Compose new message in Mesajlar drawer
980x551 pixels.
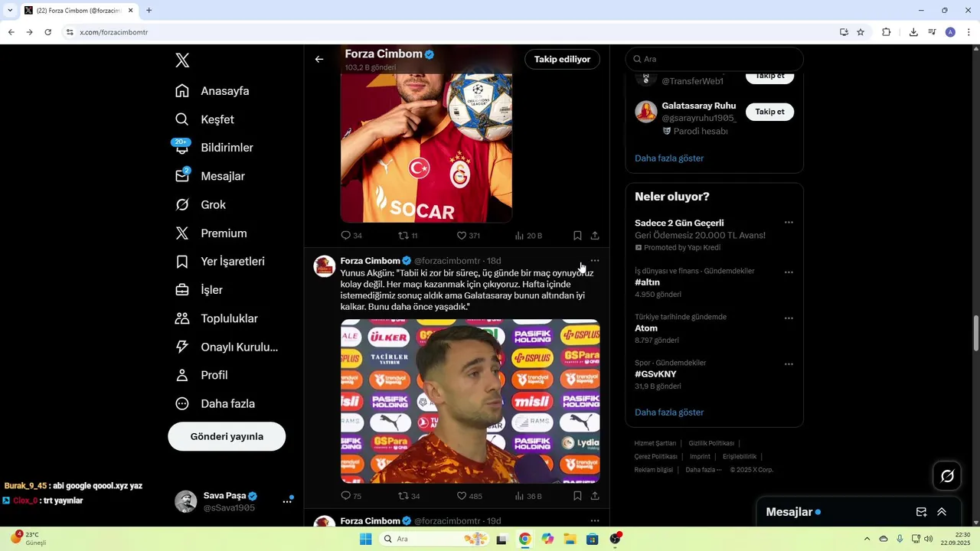[x=922, y=512]
